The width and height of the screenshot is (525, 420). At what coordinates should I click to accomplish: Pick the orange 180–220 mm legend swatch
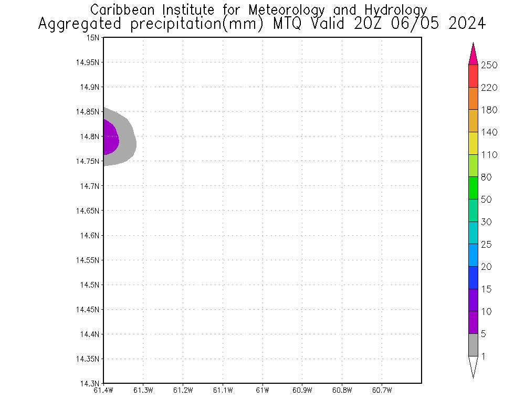(x=473, y=98)
